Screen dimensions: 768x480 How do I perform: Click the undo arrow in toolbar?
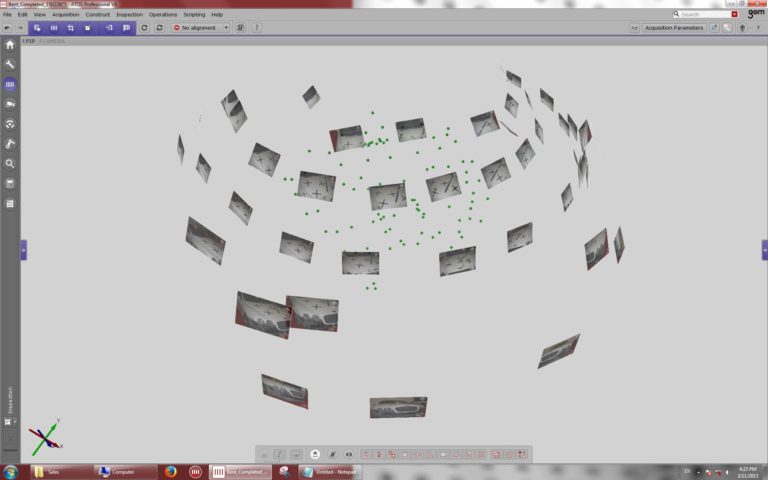coord(7,28)
